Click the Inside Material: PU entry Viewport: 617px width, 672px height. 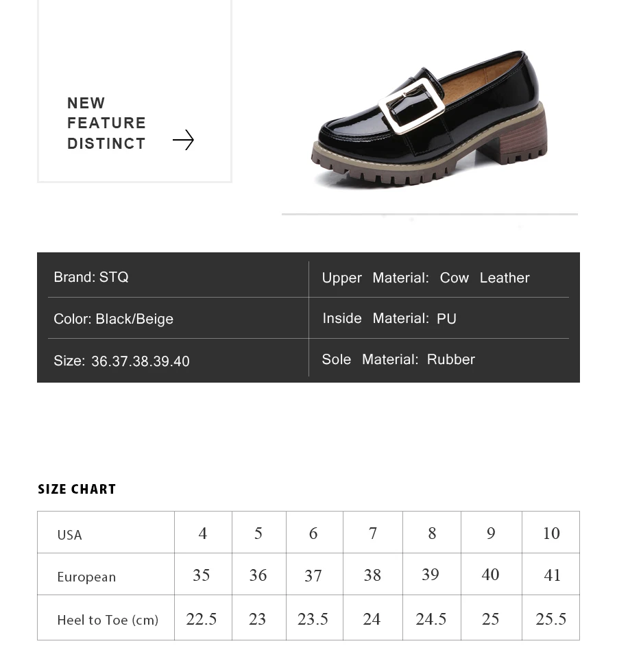(x=389, y=318)
